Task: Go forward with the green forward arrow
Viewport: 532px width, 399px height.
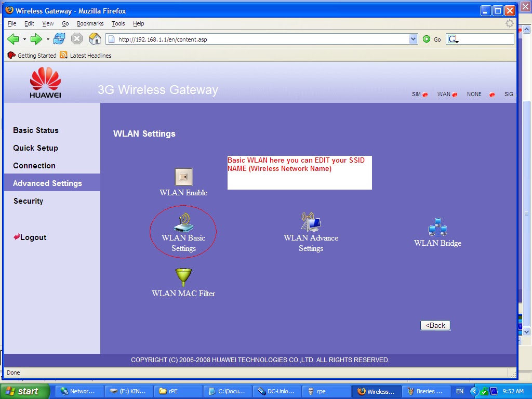Action: coord(36,39)
